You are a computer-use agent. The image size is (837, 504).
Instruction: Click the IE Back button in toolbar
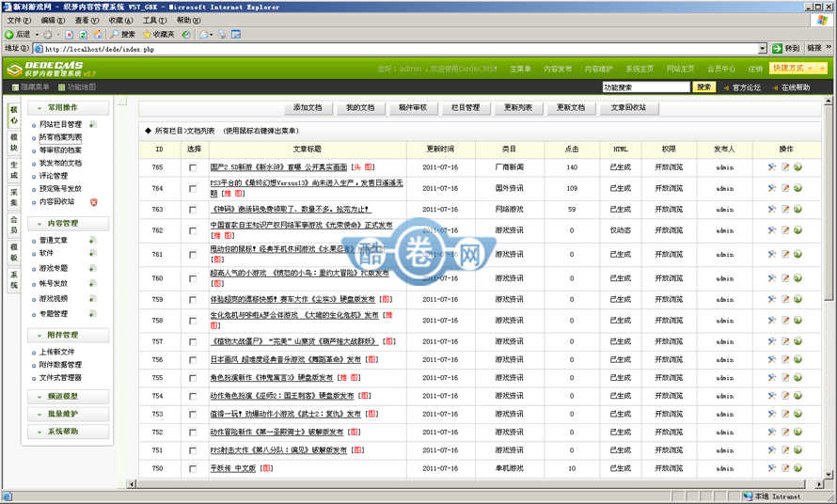(18, 34)
